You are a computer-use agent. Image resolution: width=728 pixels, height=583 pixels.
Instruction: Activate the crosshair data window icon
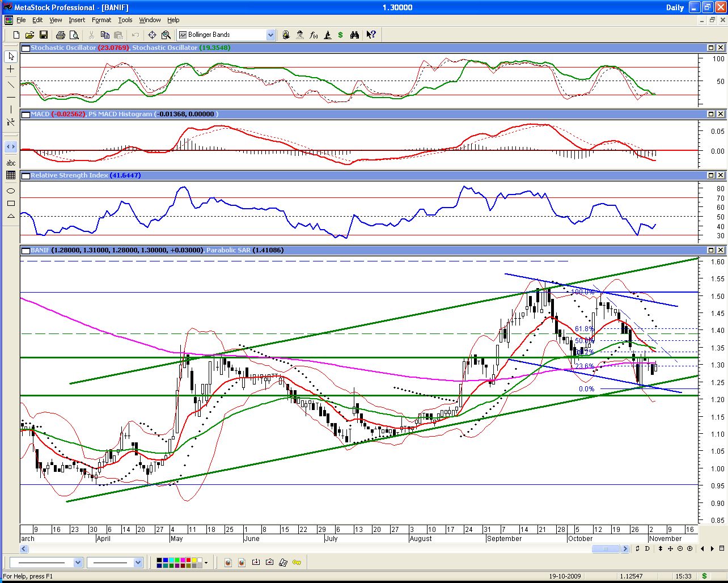(153, 35)
